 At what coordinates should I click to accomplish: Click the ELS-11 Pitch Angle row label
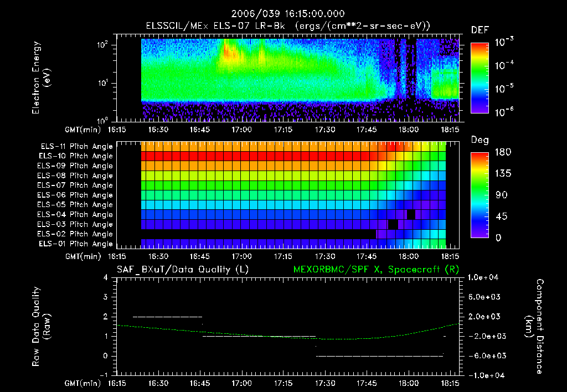click(x=76, y=147)
